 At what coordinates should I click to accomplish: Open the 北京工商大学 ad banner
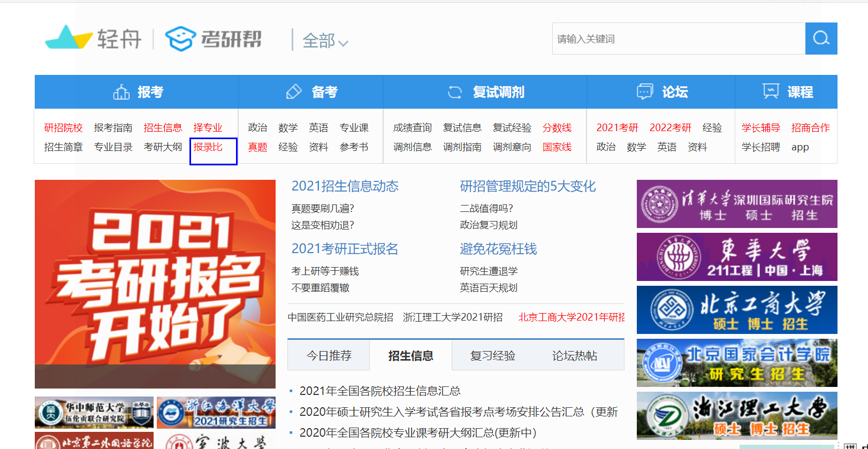pyautogui.click(x=737, y=310)
